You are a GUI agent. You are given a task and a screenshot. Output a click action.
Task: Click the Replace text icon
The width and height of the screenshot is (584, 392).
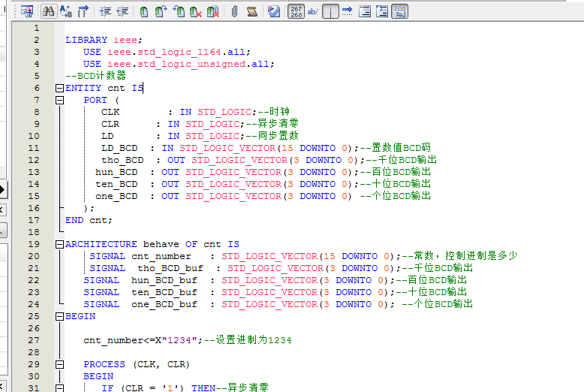pyautogui.click(x=66, y=11)
